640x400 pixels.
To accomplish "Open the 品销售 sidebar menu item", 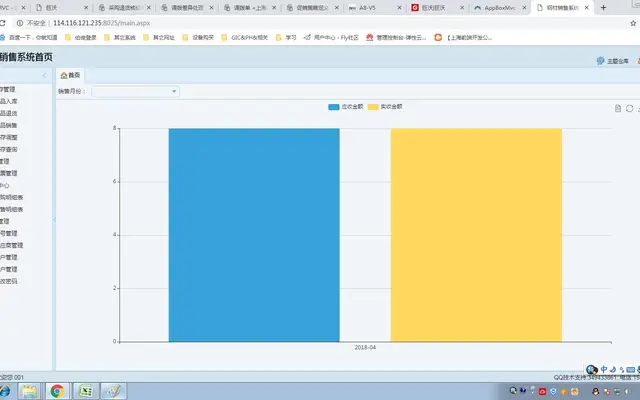I will [9, 125].
